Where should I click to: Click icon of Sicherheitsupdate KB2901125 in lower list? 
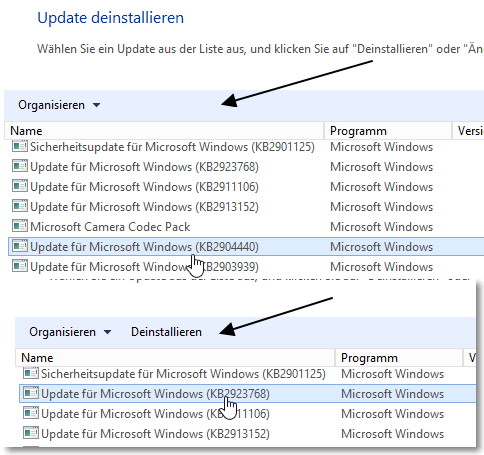[31, 374]
